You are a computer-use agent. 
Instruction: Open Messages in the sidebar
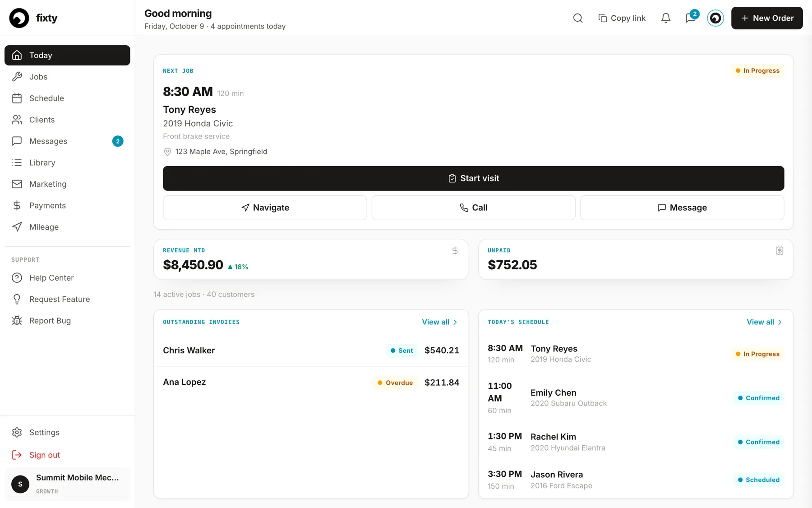click(x=67, y=141)
